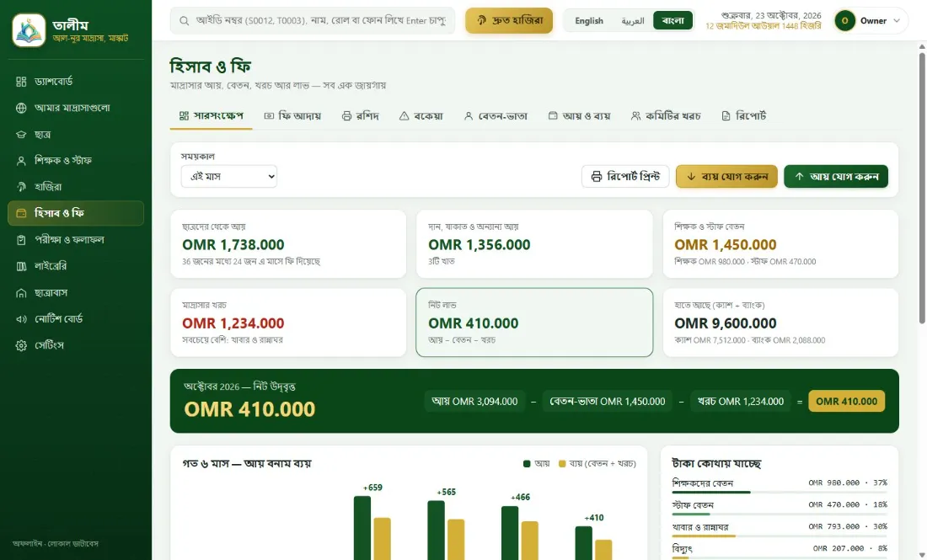This screenshot has width=927, height=560.
Task: Click the দ্রুত হাজিরা button
Action: coord(509,21)
